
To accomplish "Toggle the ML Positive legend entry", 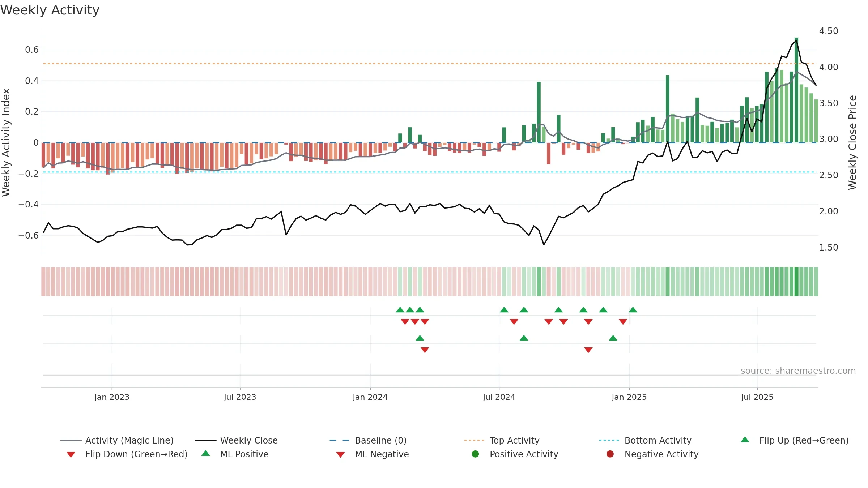I will 235,454.
